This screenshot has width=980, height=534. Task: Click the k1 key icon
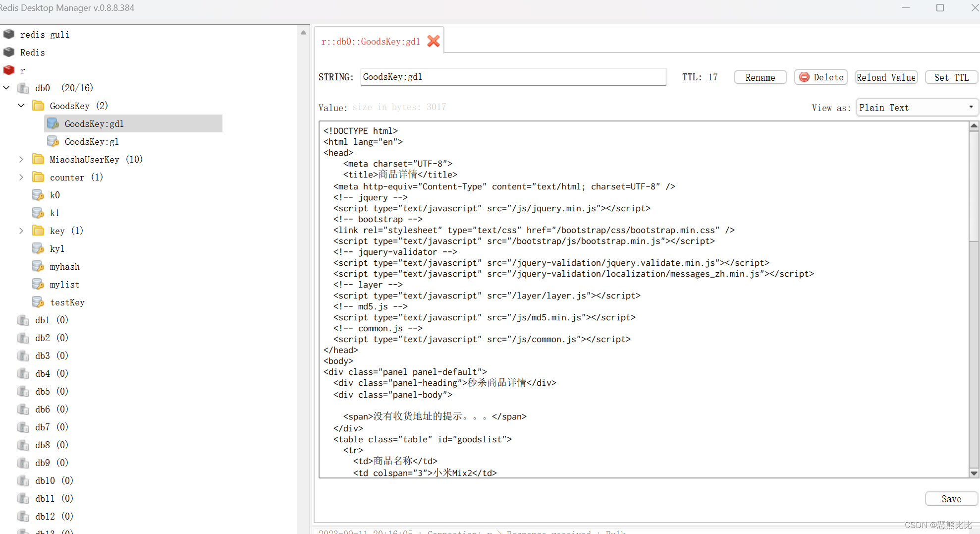pyautogui.click(x=38, y=213)
